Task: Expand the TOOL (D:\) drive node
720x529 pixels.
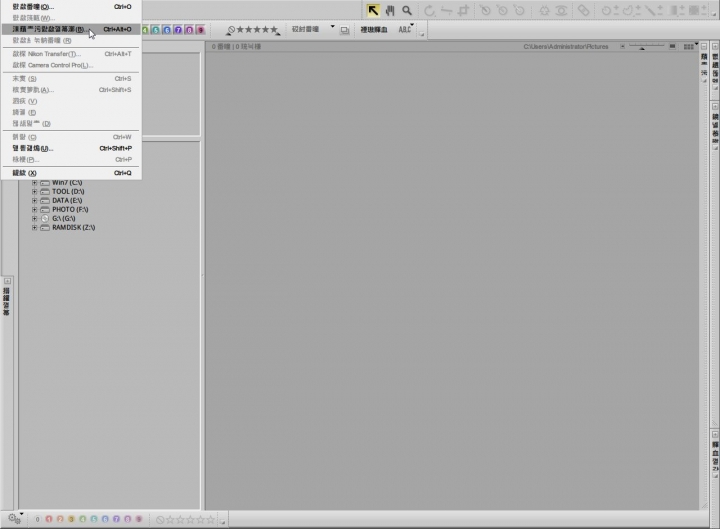Action: click(x=34, y=191)
